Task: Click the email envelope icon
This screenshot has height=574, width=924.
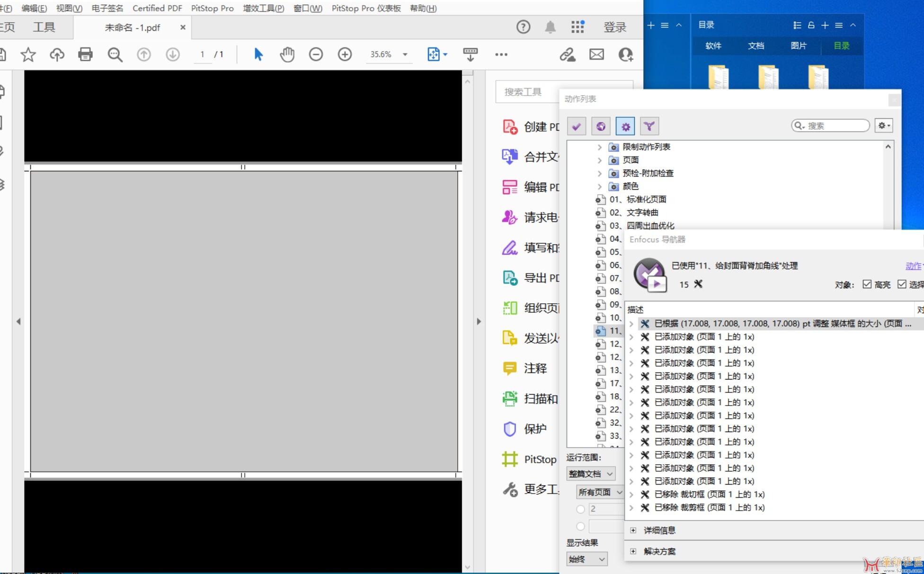Action: [x=596, y=54]
